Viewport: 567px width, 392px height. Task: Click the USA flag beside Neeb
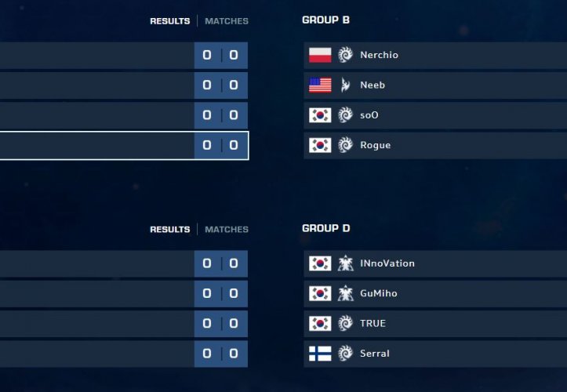(320, 85)
